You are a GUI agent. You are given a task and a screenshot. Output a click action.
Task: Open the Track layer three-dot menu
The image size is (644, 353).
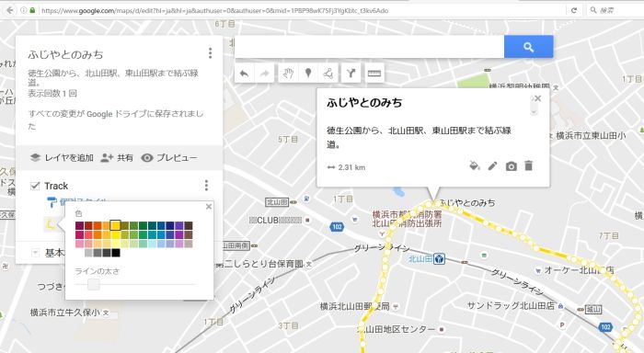(207, 186)
